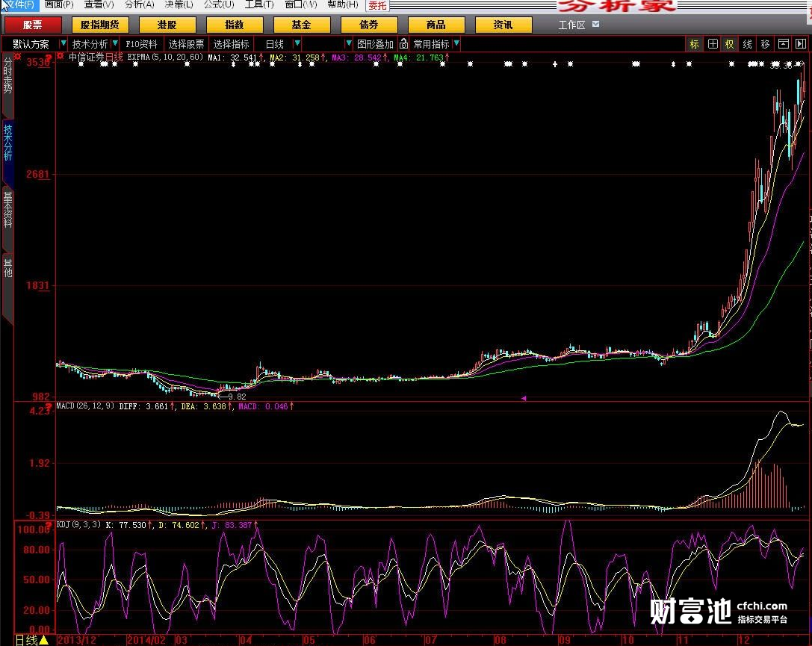Select the 线 line drawing tool
This screenshot has height=646, width=812.
tap(747, 44)
